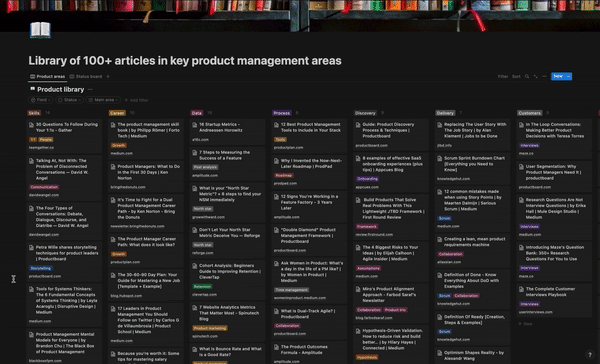
Task: Open the Product library options dots
Action: [x=90, y=90]
